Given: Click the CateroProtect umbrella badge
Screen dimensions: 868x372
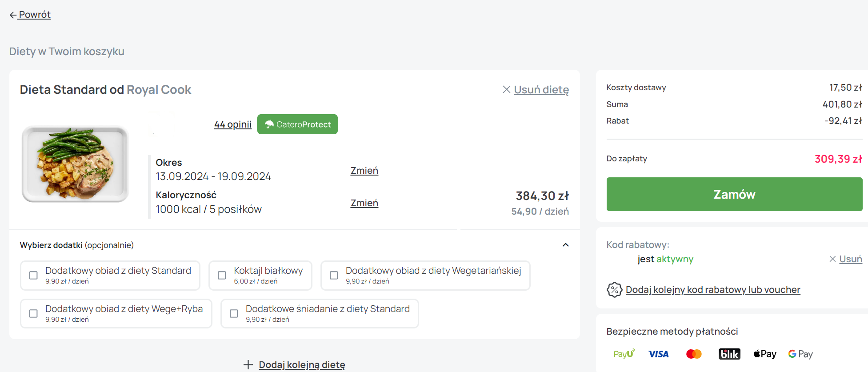Looking at the screenshot, I should coord(297,124).
